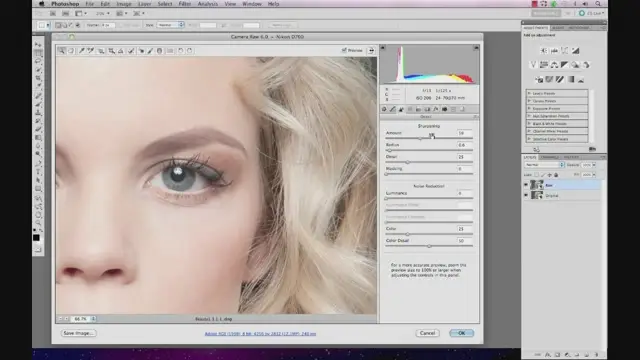Open the Analysis menu
This screenshot has width=640, height=360.
207,4
